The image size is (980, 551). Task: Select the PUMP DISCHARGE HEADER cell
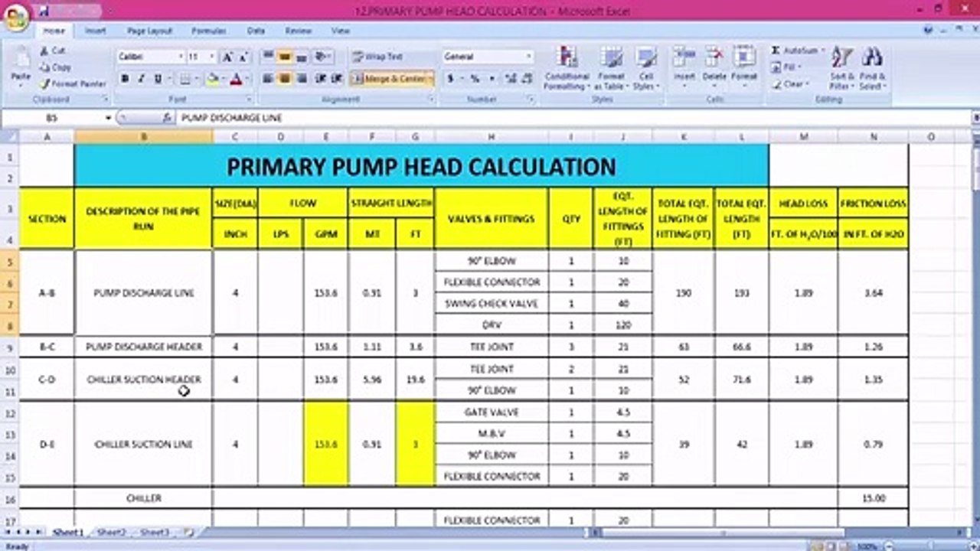[144, 347]
